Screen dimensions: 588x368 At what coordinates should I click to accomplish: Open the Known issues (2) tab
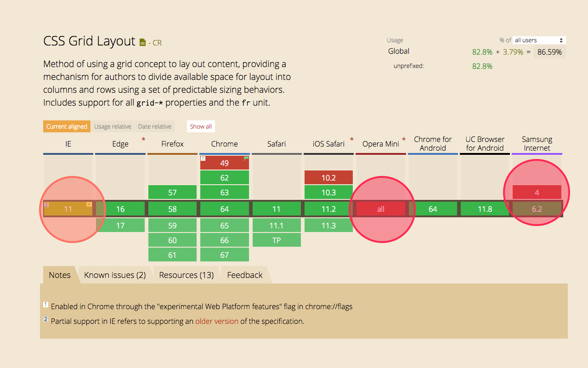click(115, 275)
